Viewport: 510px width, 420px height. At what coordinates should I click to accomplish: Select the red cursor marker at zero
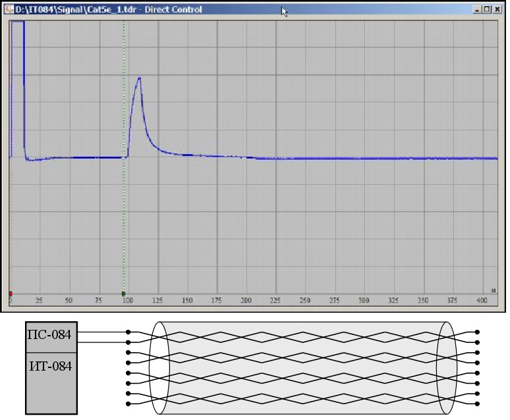(x=11, y=294)
